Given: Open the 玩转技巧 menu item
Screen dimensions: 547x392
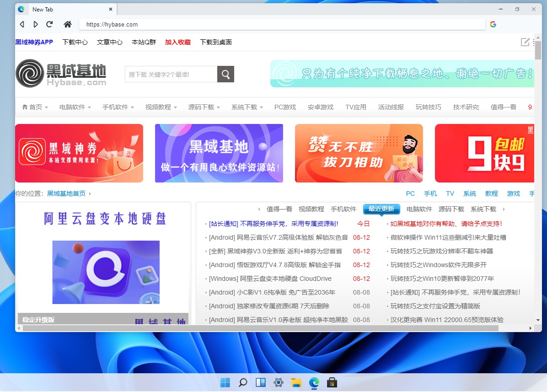Looking at the screenshot, I should 429,107.
